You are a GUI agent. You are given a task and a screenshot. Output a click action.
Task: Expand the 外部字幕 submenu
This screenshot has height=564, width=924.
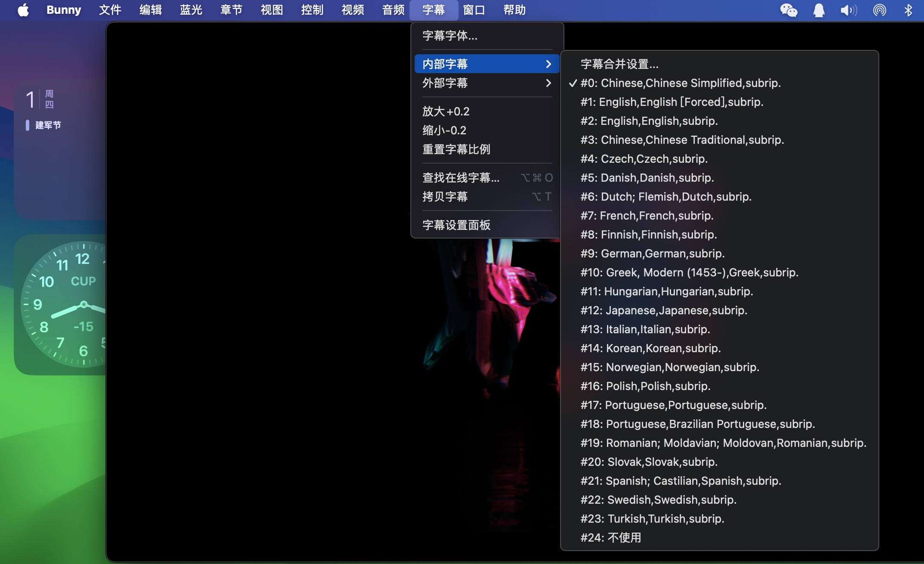487,83
